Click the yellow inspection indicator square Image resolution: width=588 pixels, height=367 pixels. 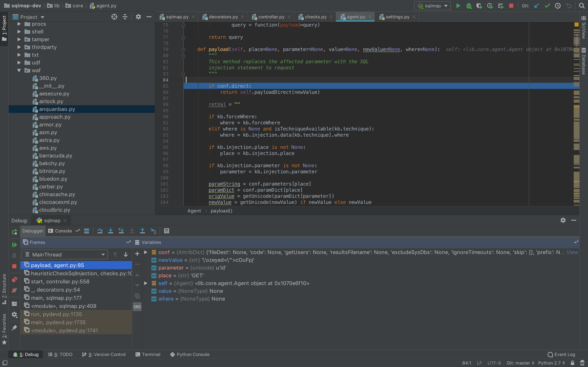tap(576, 24)
